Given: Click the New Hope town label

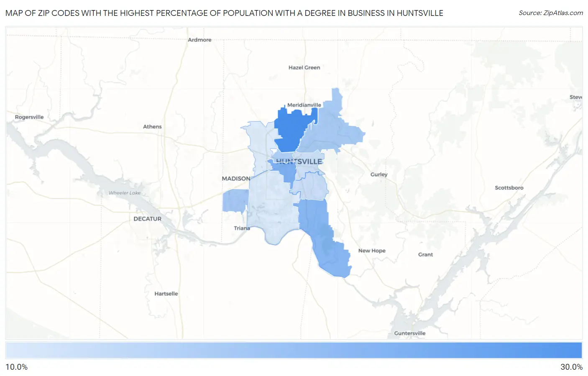Looking at the screenshot, I should [372, 251].
